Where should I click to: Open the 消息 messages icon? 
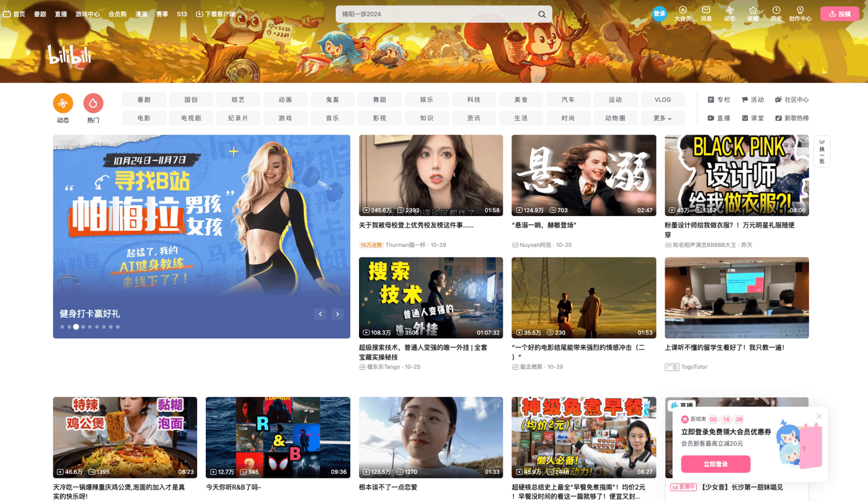point(706,13)
